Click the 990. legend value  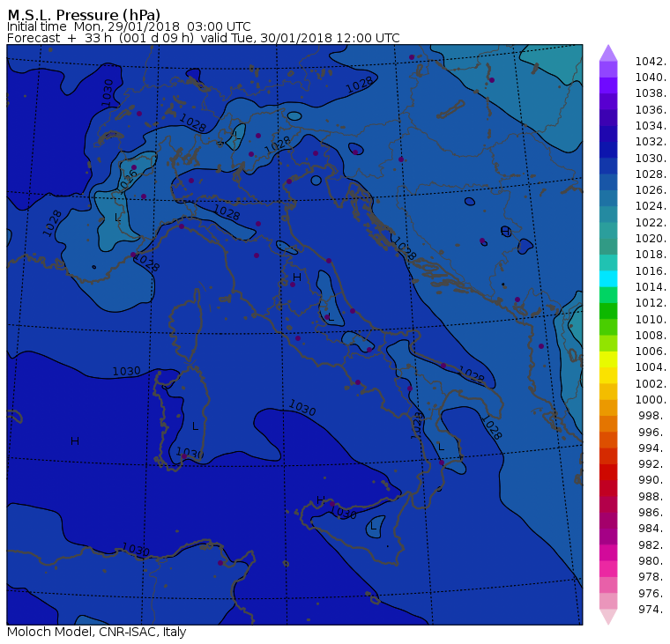point(652,480)
